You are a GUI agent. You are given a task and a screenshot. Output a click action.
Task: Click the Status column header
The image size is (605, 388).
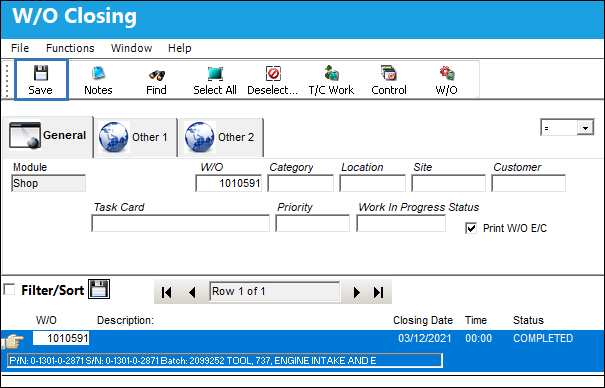point(528,321)
